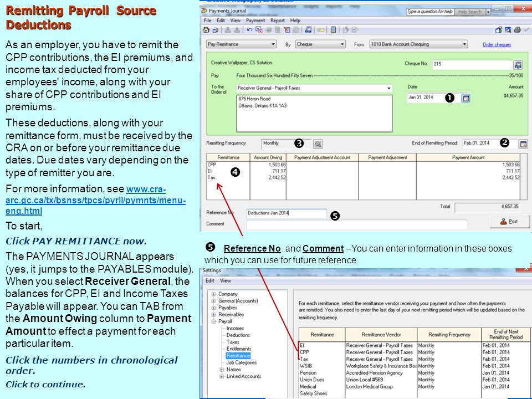Image resolution: width=532 pixels, height=399 pixels.
Task: Click the Accredited Pension Agency vendor cell
Action: (x=381, y=373)
